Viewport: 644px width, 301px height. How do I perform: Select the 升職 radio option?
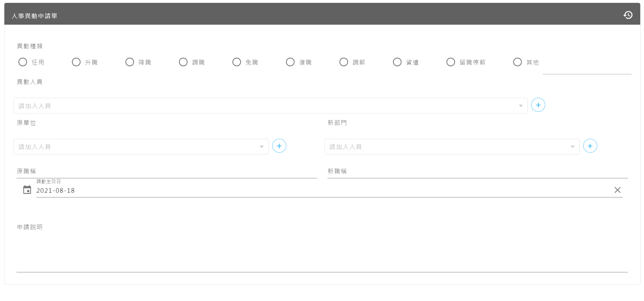pos(76,62)
